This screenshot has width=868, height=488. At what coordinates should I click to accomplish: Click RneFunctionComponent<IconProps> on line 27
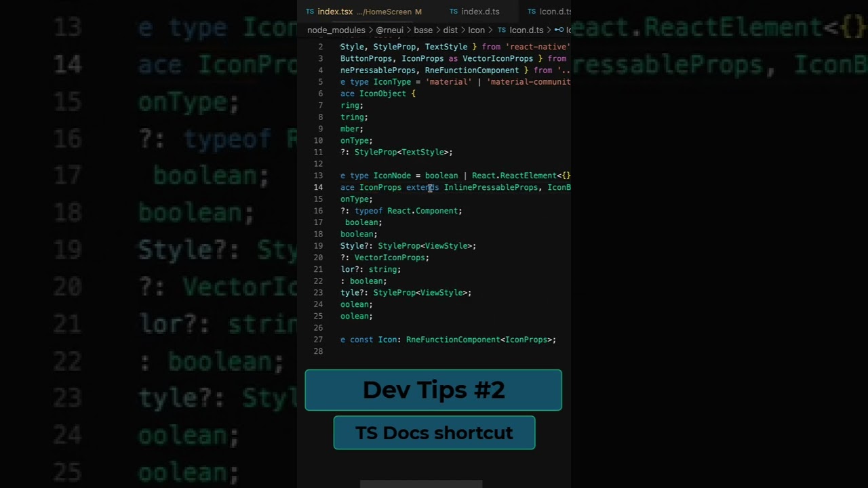(x=479, y=340)
